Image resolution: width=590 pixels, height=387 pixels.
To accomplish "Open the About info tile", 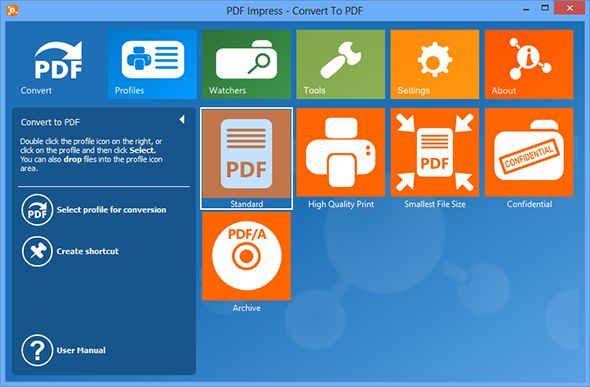I will (529, 64).
